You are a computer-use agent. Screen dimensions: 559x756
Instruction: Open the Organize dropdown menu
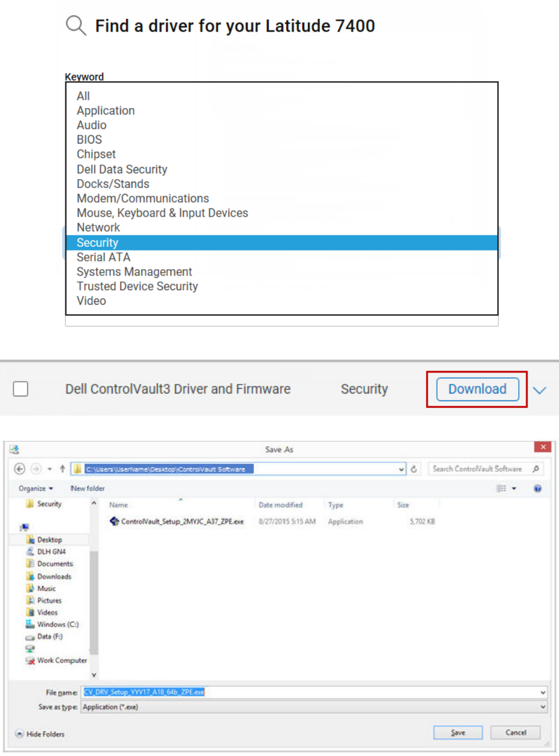36,488
